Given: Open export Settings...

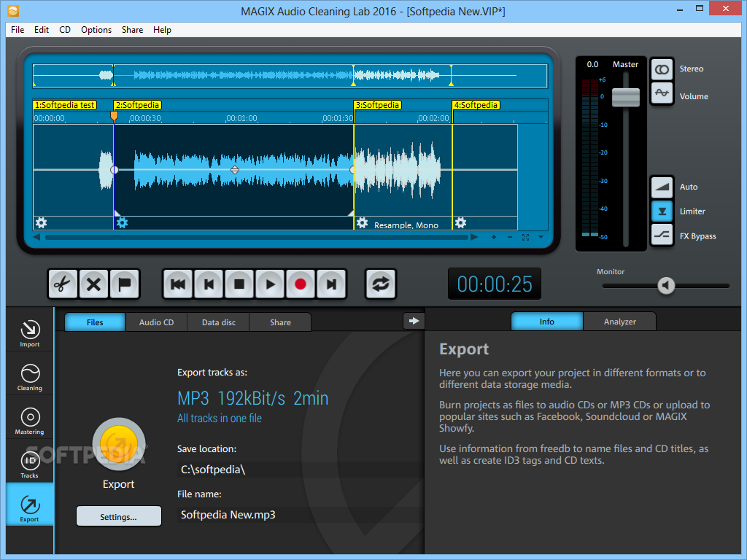Looking at the screenshot, I should 119,517.
